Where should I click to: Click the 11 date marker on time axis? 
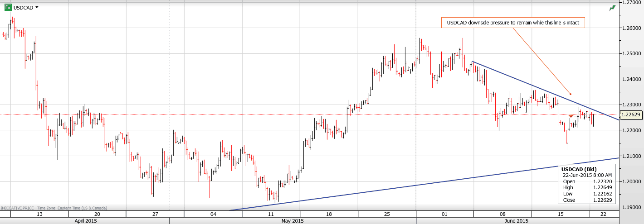271,214
